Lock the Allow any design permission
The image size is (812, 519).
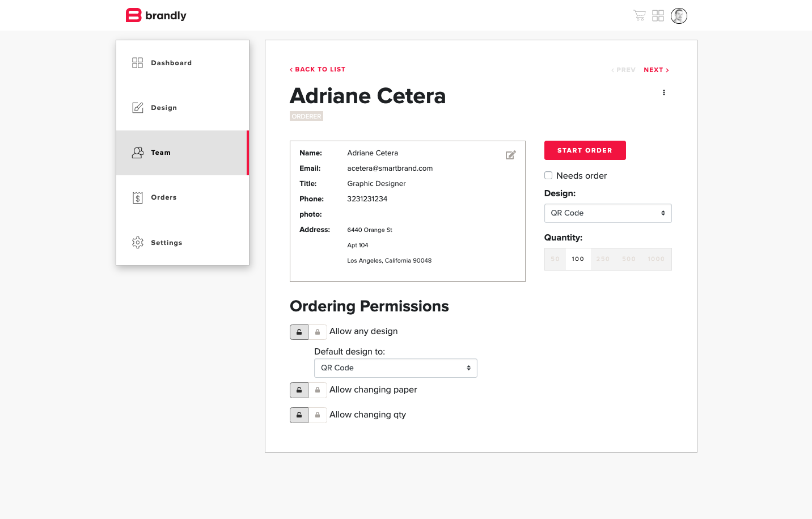(318, 332)
